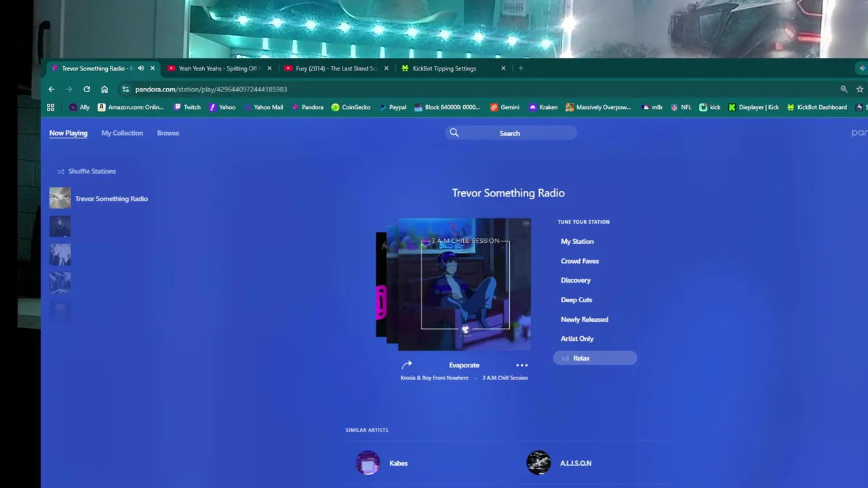This screenshot has width=868, height=488.
Task: Close the Fury (2014) tab
Action: coord(387,68)
